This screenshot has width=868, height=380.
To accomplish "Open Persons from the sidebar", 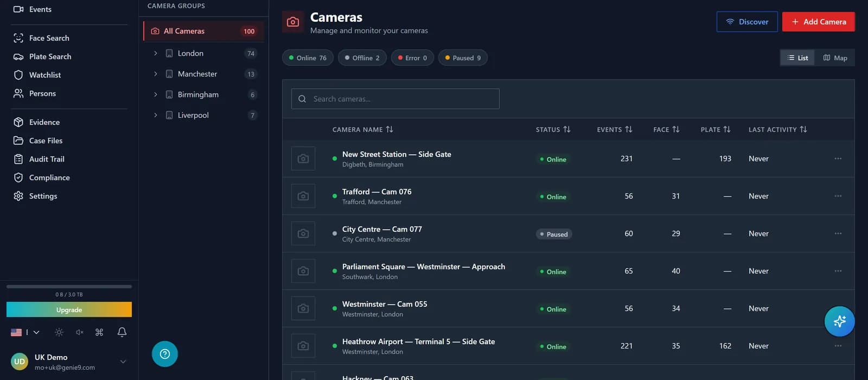I will pos(42,93).
